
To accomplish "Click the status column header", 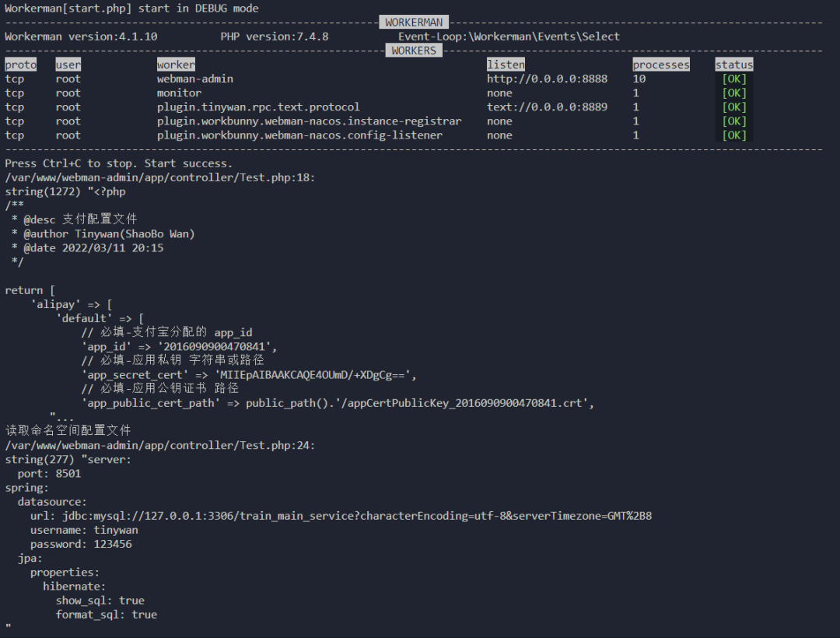I will [734, 65].
